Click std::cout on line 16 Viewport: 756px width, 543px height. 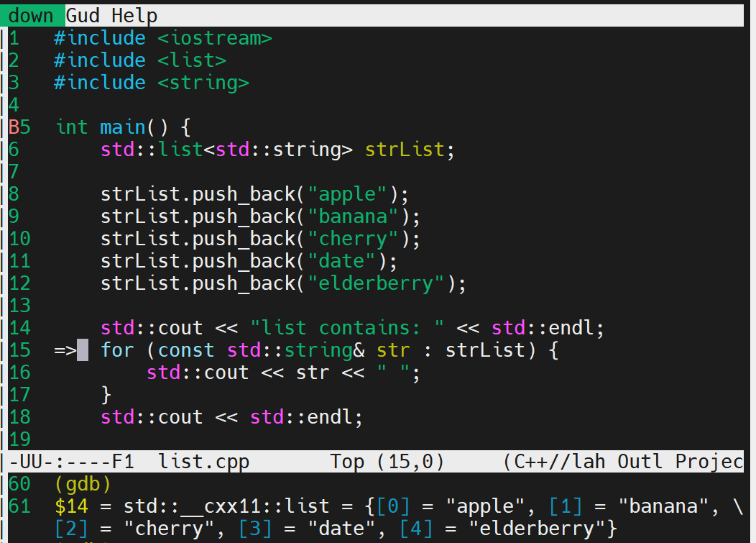pos(198,373)
